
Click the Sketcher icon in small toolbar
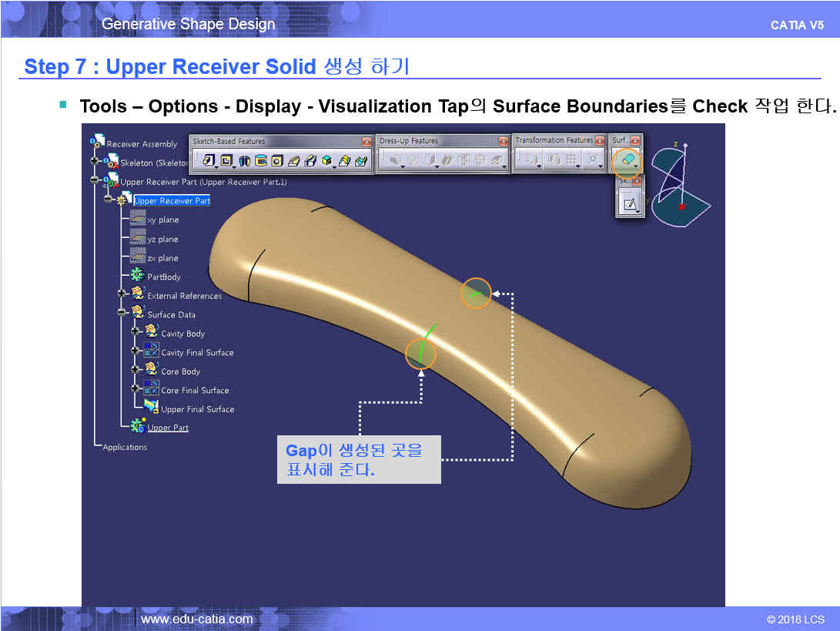(x=630, y=204)
